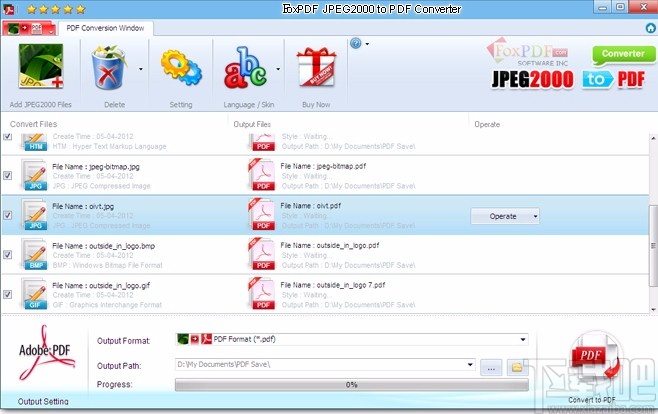Screen dimensions: 658x414
Task: Uncheck the oivt.jpg row checkbox
Action: pos(8,215)
